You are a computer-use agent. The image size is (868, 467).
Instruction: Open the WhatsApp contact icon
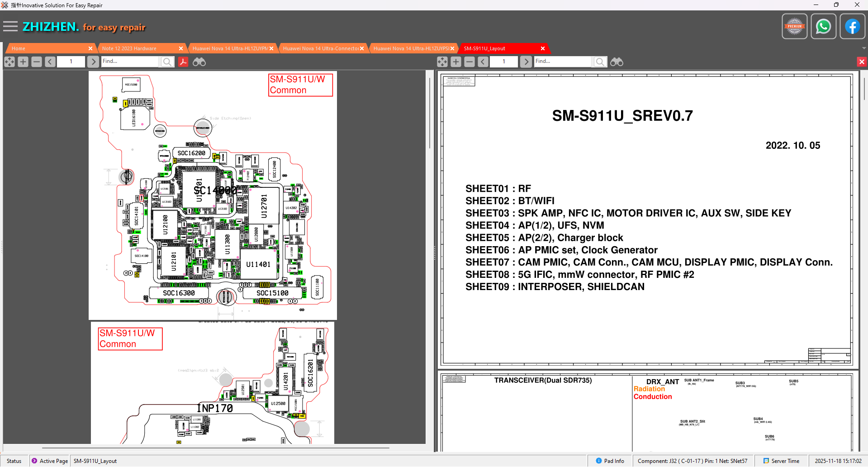point(823,27)
